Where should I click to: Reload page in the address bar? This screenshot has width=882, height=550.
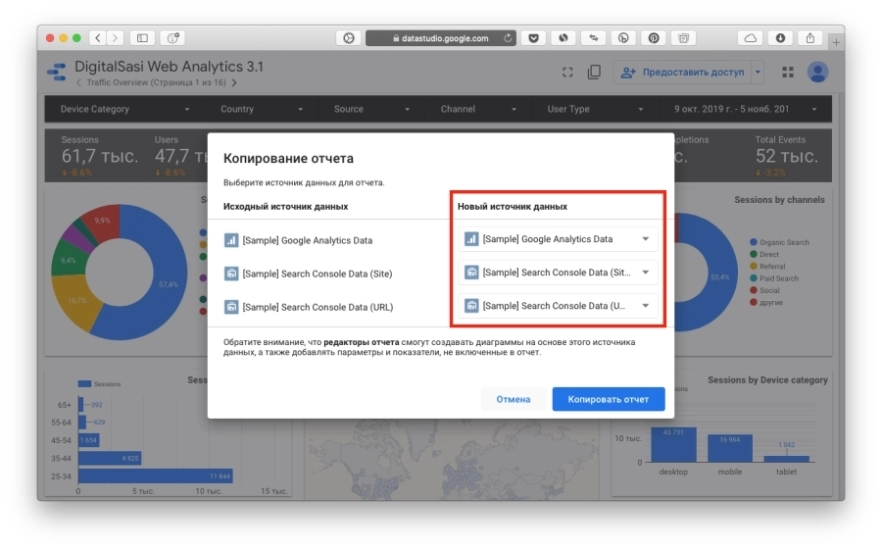[x=508, y=38]
